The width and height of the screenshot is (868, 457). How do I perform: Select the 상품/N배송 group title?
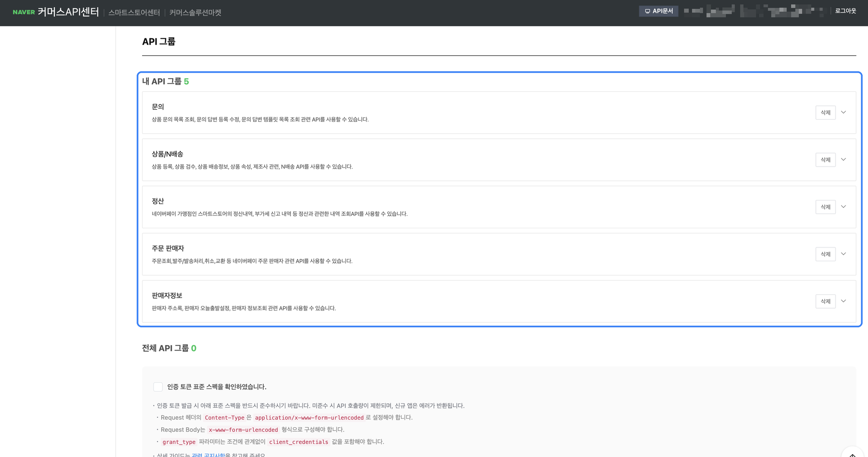[167, 154]
